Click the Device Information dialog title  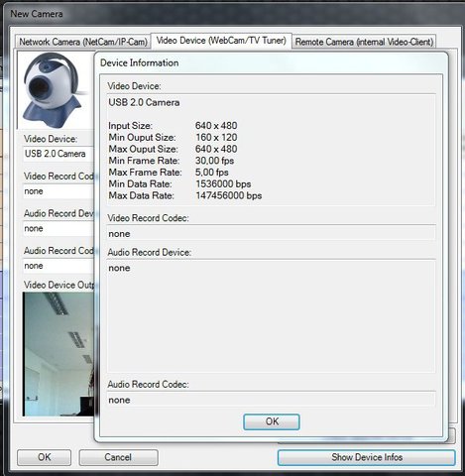(139, 62)
